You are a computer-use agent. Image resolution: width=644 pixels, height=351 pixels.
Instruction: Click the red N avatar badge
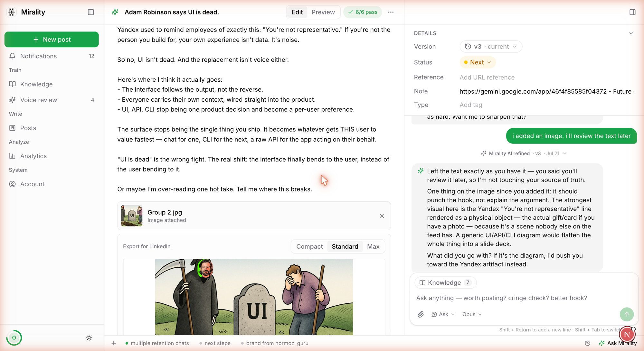[627, 335]
